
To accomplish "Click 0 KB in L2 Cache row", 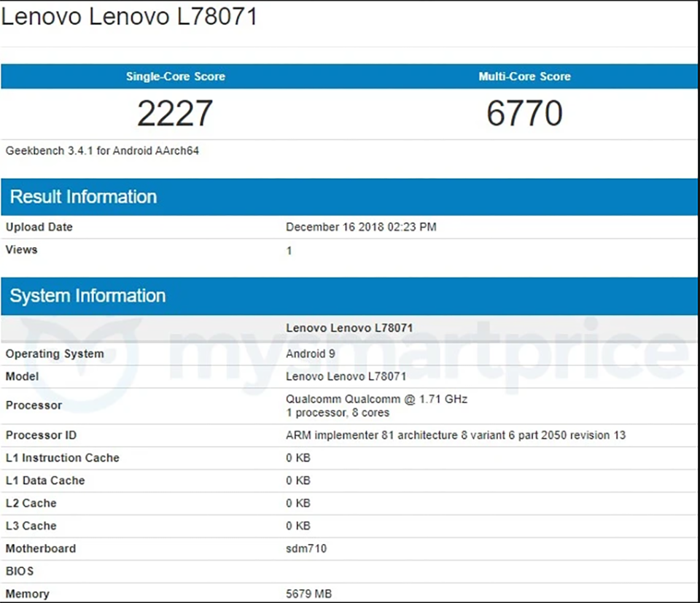I will (x=298, y=503).
